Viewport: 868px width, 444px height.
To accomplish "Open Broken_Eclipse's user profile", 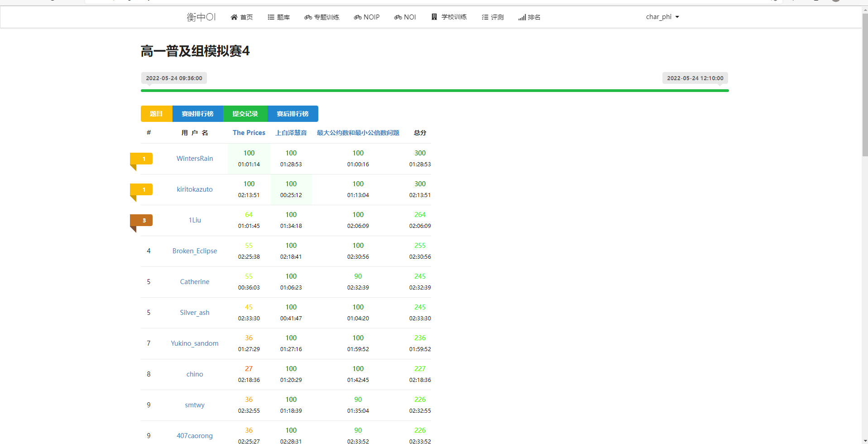I will (x=195, y=251).
